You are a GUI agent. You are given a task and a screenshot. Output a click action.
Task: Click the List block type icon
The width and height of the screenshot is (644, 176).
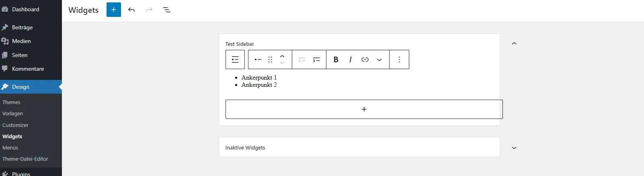[x=235, y=59]
